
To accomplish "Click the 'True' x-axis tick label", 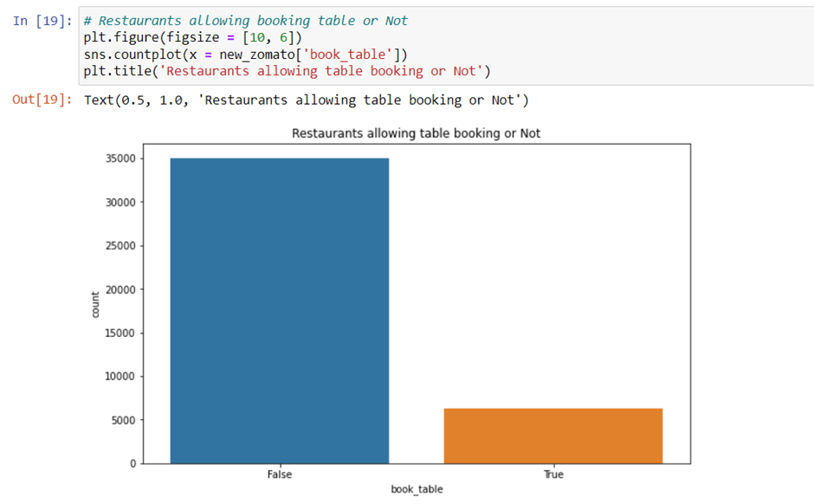I will tap(552, 475).
